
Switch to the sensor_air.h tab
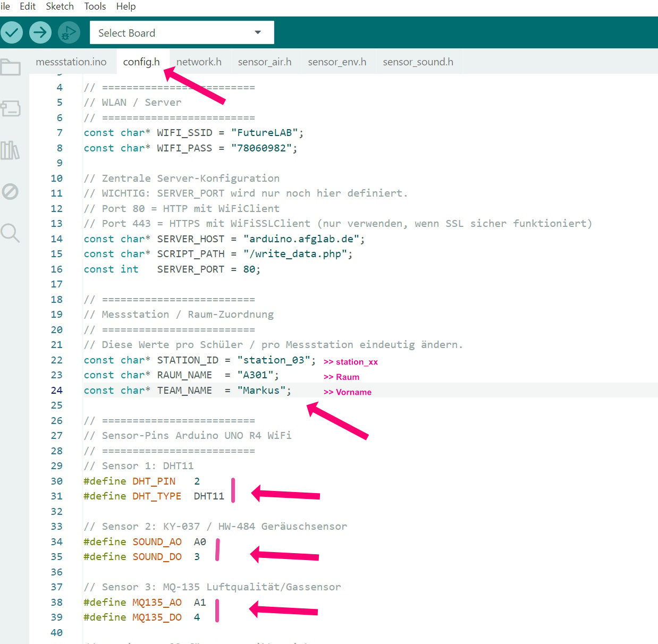tap(265, 62)
